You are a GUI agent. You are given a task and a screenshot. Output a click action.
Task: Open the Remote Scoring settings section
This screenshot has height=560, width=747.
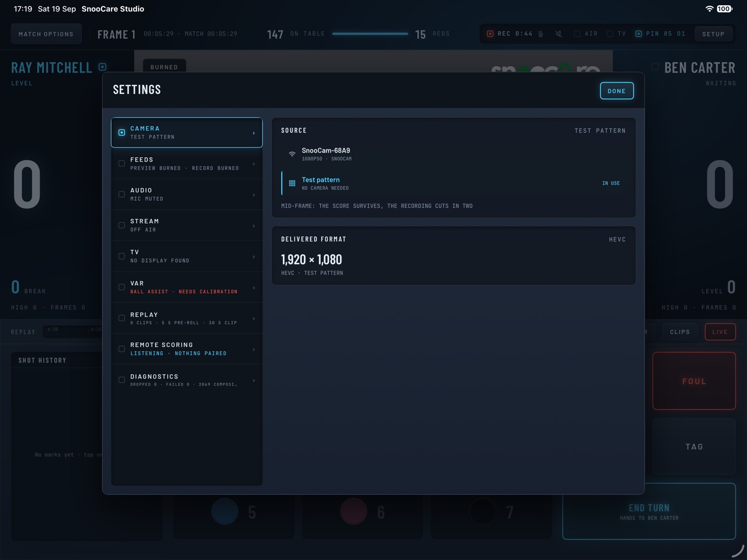tap(187, 349)
